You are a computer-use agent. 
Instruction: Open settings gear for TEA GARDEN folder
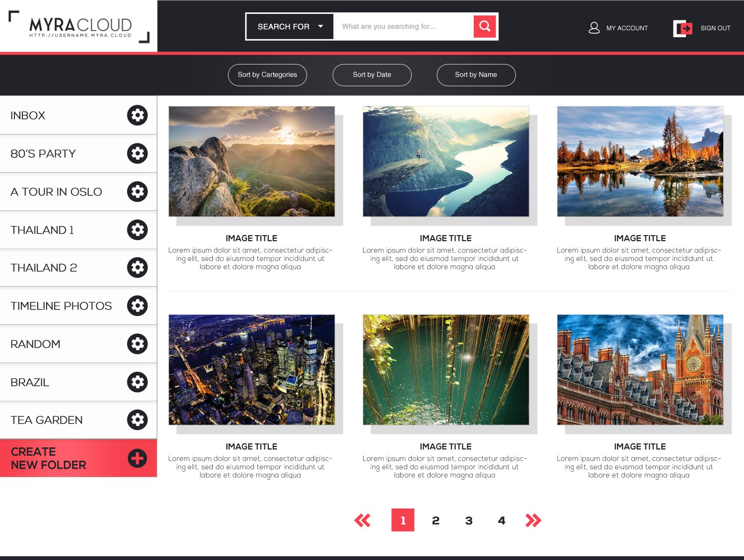(137, 420)
